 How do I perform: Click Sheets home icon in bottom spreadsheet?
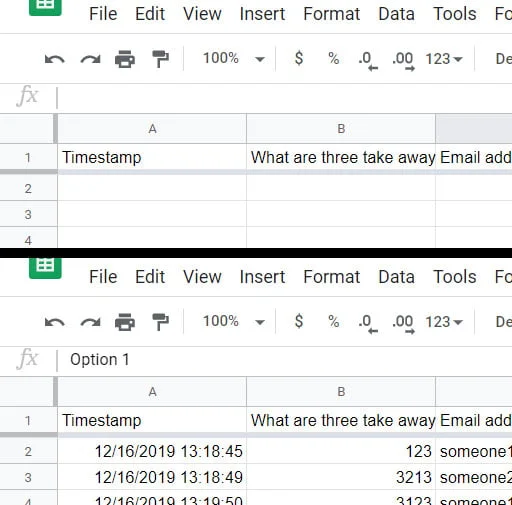tap(45, 268)
